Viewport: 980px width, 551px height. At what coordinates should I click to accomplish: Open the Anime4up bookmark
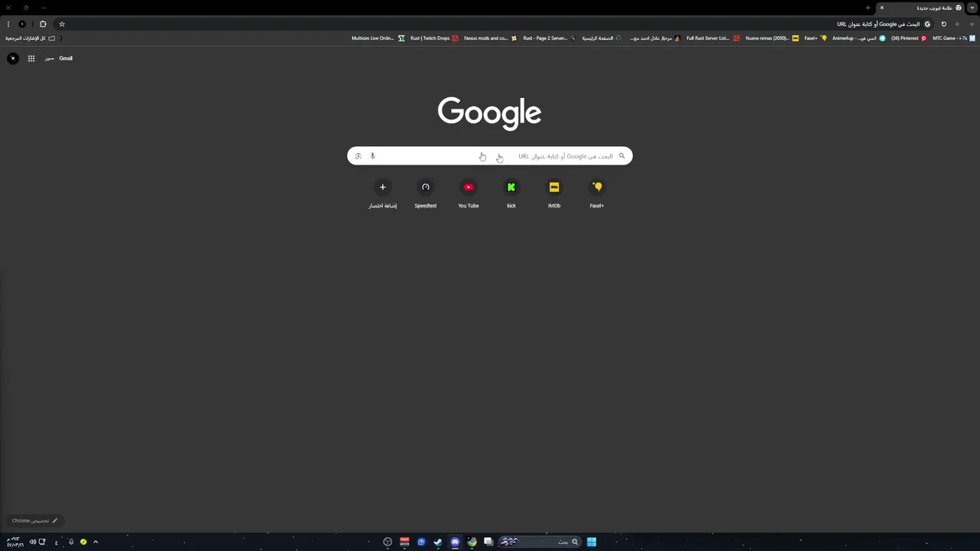pos(858,38)
